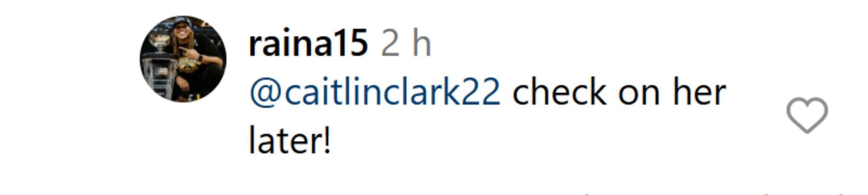The image size is (868, 195).
Task: Click the gray "2 h" time label
Action: pyautogui.click(x=406, y=44)
